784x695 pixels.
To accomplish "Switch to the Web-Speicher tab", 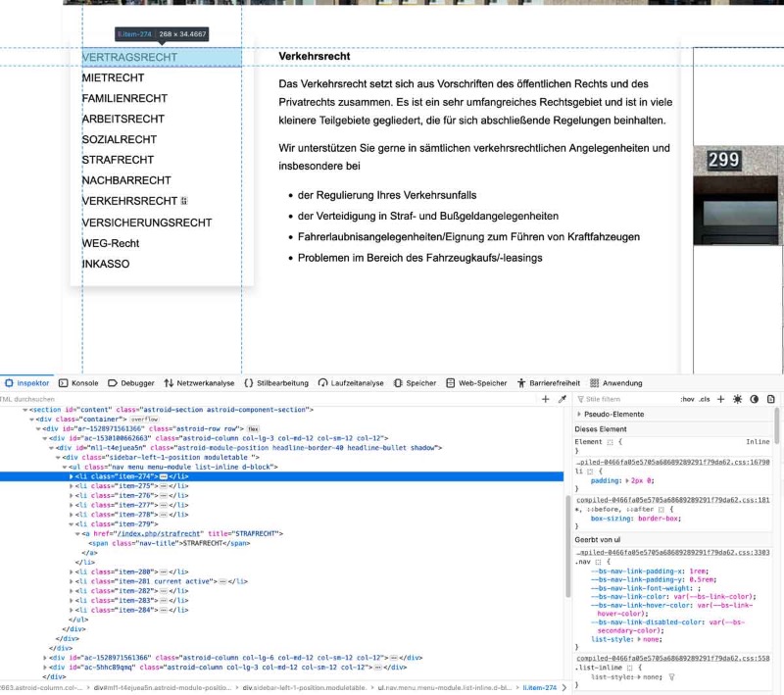I will coord(476,383).
